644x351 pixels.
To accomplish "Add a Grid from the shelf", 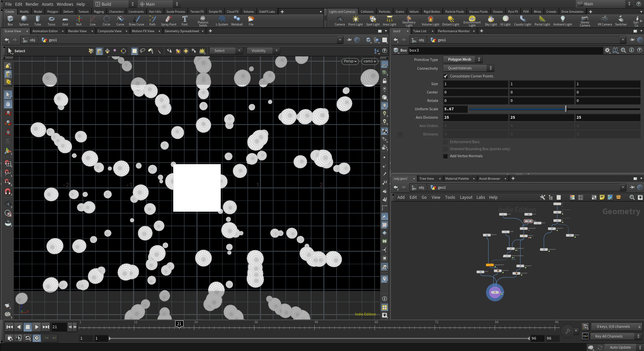I will tap(65, 20).
